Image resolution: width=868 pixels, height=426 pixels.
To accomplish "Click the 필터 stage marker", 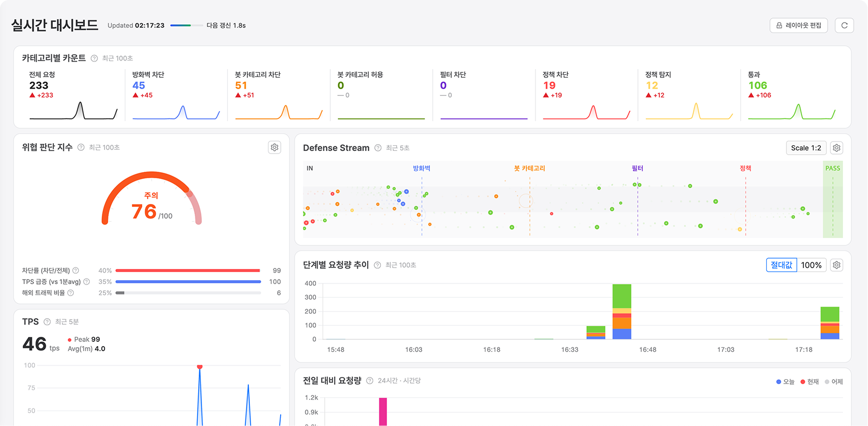I will click(637, 168).
